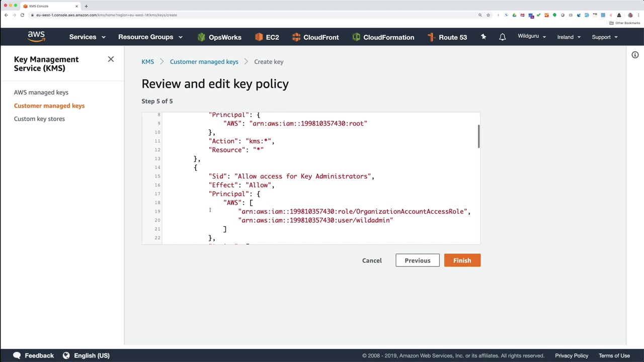Click the Finish button
Screen dimensions: 644x362
tap(462, 260)
